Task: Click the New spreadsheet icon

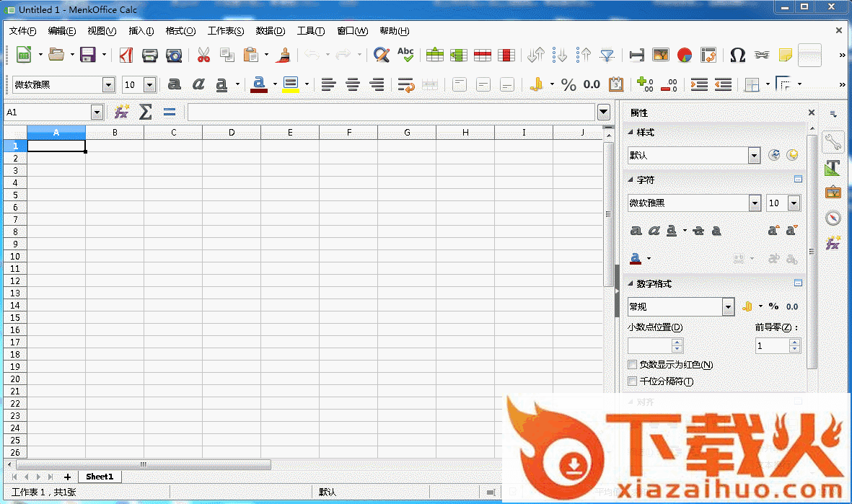Action: [x=23, y=54]
